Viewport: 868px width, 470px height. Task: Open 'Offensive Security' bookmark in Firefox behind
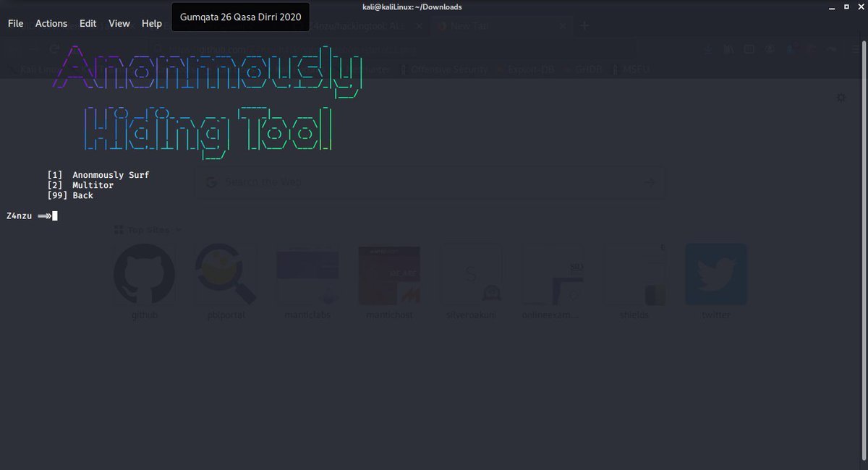click(444, 69)
